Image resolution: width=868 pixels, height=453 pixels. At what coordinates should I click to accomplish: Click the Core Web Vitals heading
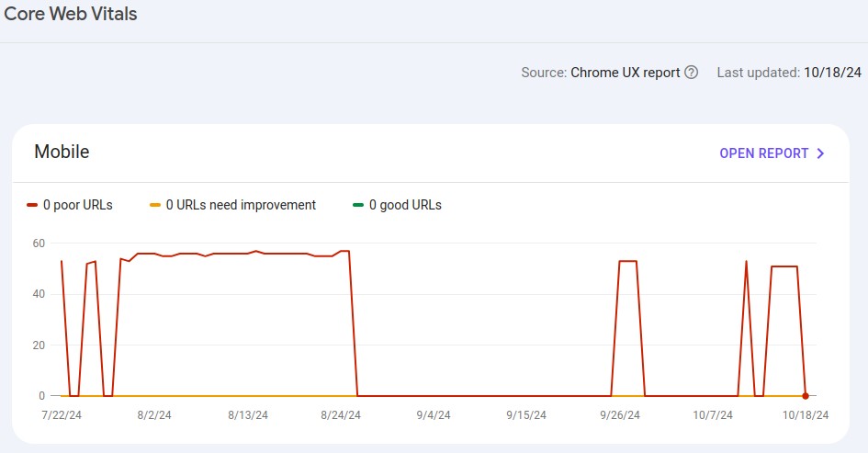click(x=71, y=15)
